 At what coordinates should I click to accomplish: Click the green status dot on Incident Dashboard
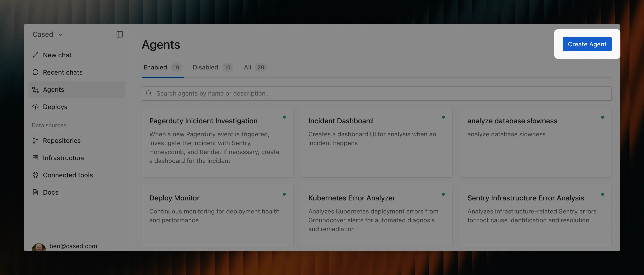[443, 117]
